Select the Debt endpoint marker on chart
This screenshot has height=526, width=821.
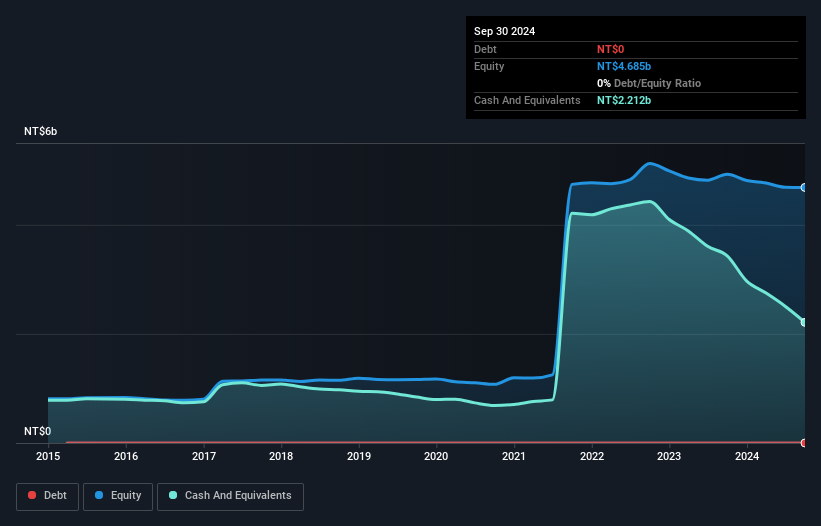pyautogui.click(x=804, y=443)
